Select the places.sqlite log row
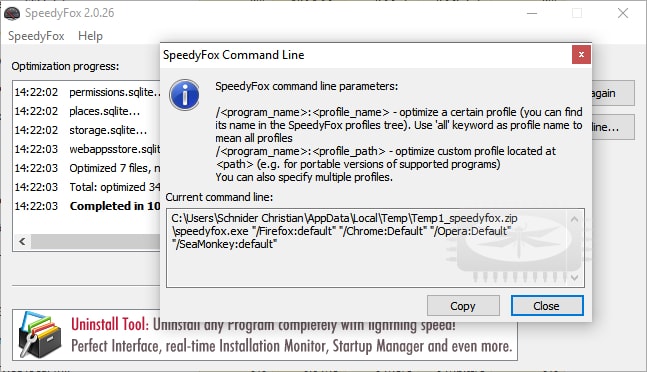 [x=87, y=111]
